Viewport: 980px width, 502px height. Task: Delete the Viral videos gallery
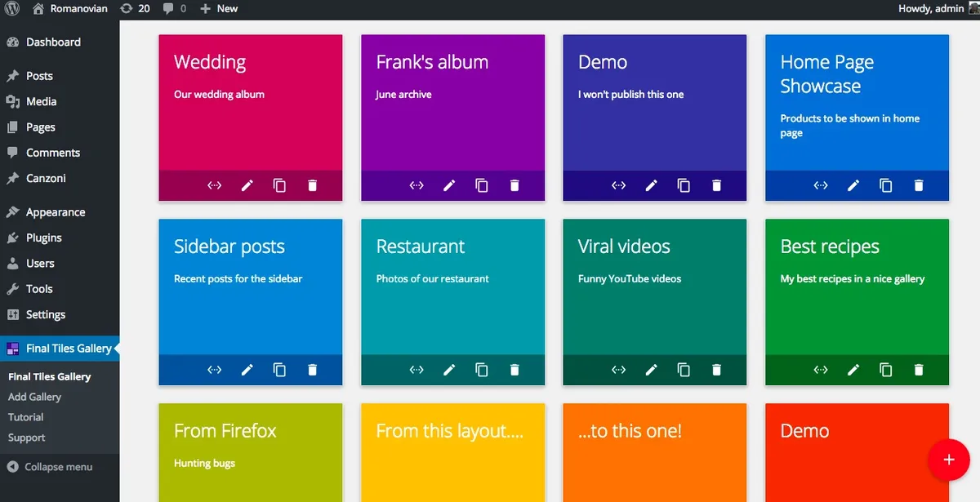tap(716, 370)
